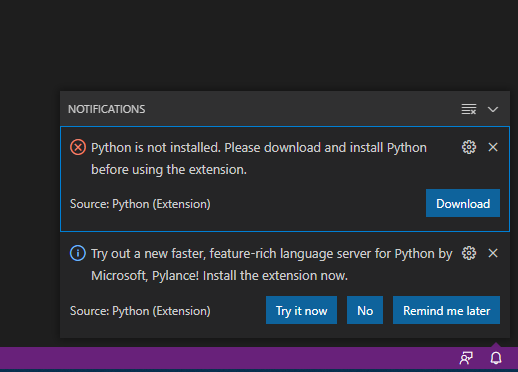
Task: Open gear settings for Pylance notification
Action: (x=469, y=253)
